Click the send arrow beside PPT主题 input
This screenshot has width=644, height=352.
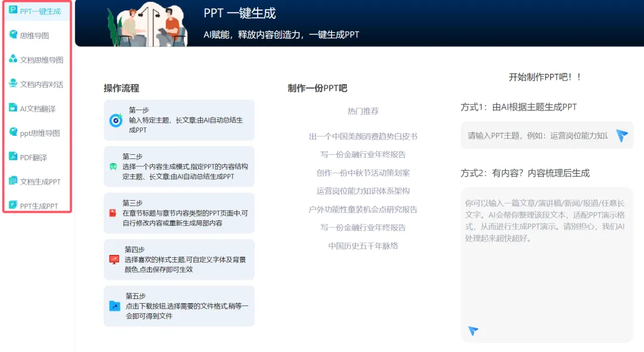point(622,135)
